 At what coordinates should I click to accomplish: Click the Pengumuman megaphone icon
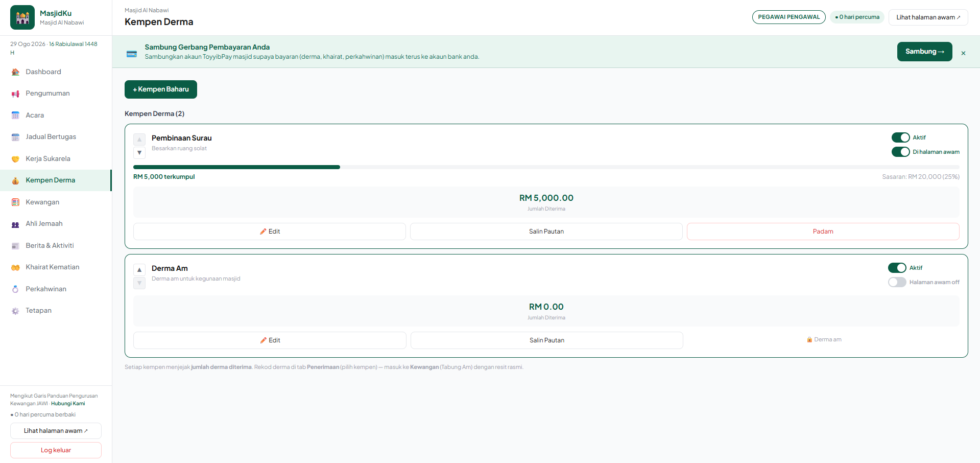(15, 94)
